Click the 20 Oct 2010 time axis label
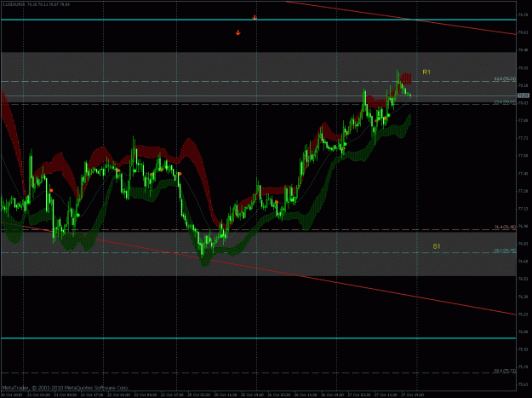This screenshot has height=398, width=532. tap(11, 395)
